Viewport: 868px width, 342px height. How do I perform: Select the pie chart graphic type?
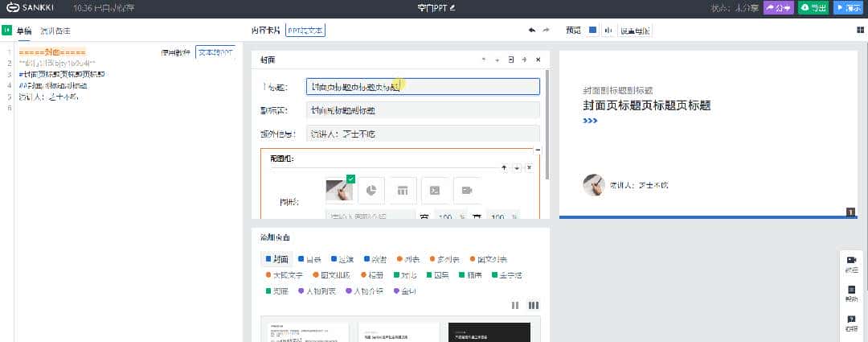[371, 190]
